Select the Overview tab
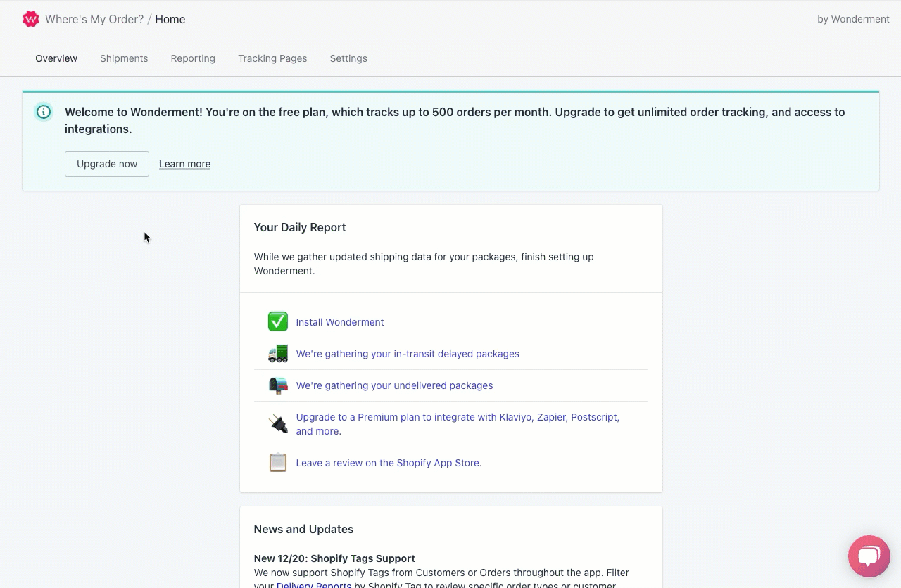Image resolution: width=901 pixels, height=588 pixels. click(56, 58)
